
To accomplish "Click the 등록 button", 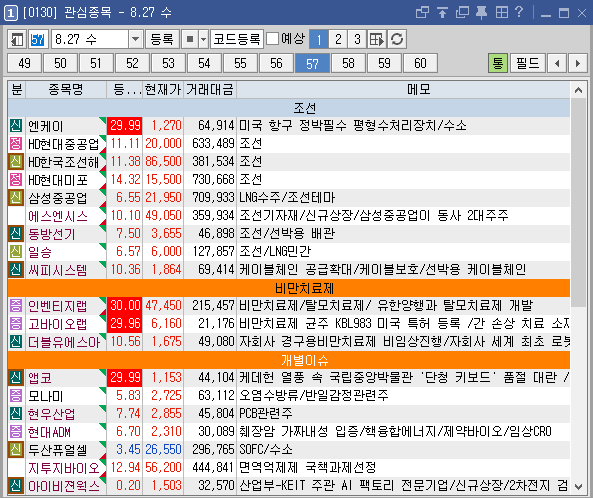I will [x=162, y=39].
